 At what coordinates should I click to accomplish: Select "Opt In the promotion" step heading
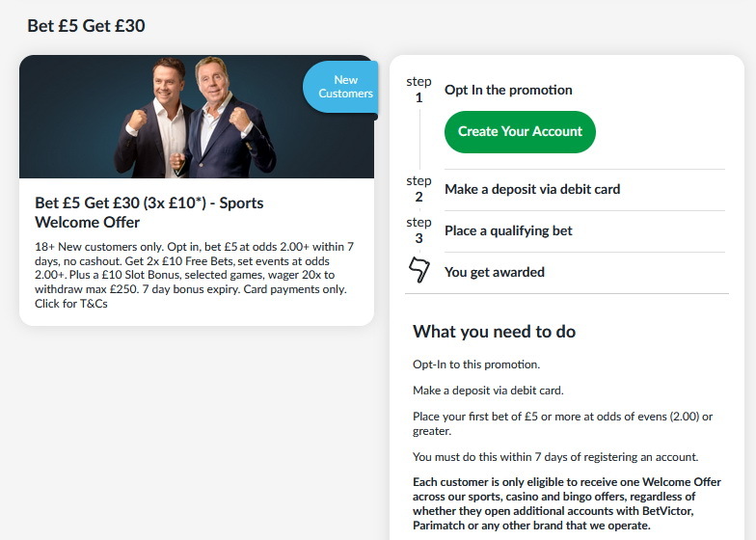click(508, 90)
